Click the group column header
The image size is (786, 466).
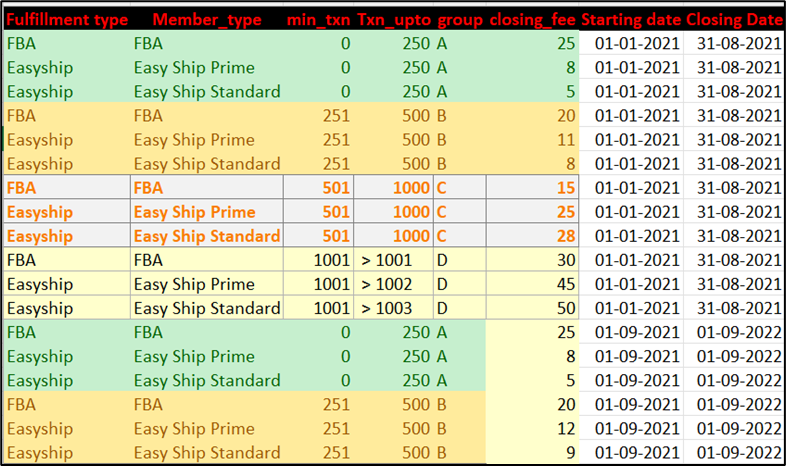pos(460,20)
